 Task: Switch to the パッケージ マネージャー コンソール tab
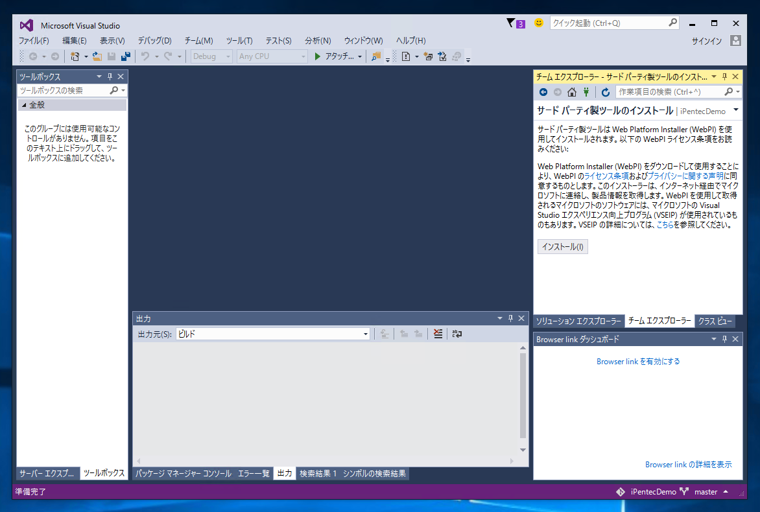click(183, 473)
